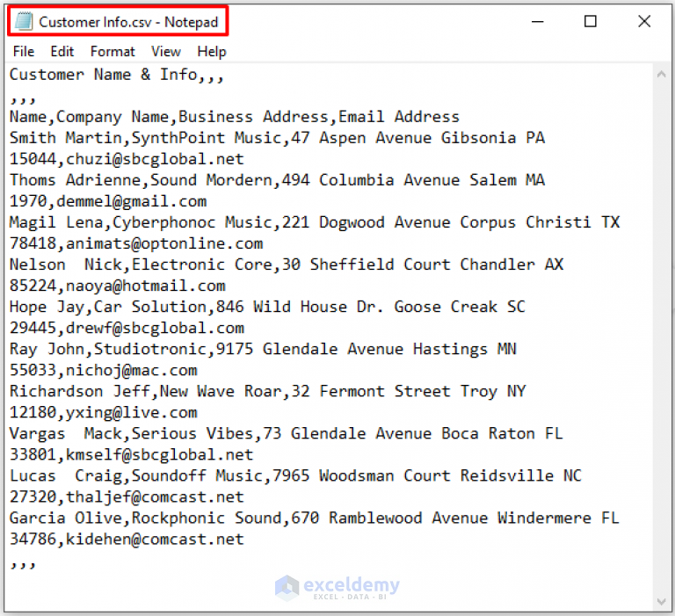The height and width of the screenshot is (616, 675).
Task: Click the email nichoj@mac.com
Action: (x=131, y=370)
